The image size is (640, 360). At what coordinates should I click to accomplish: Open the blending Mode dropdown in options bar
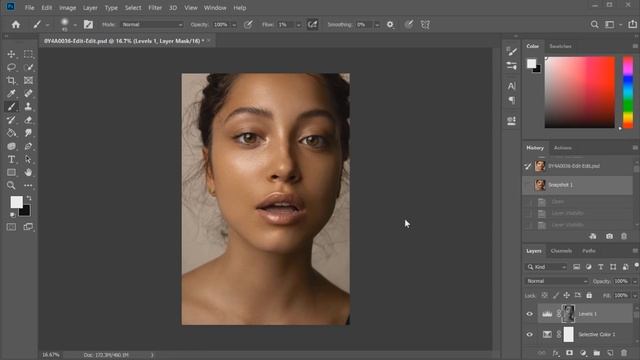tap(152, 24)
